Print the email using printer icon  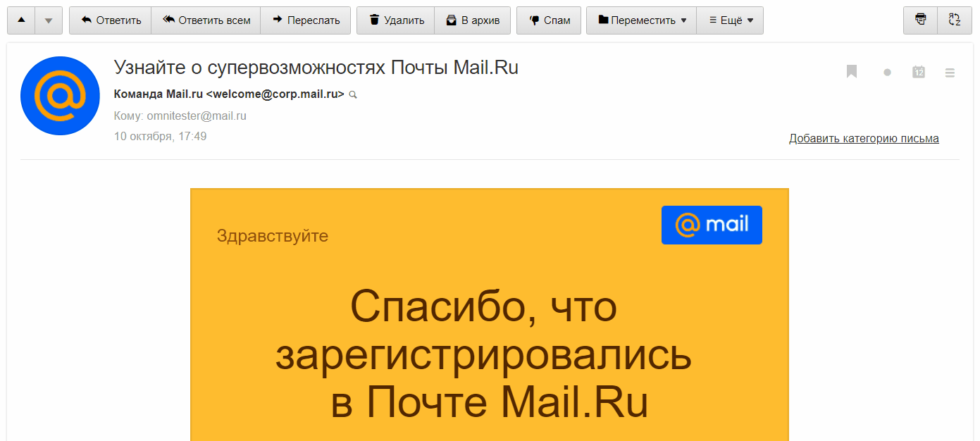pos(921,20)
